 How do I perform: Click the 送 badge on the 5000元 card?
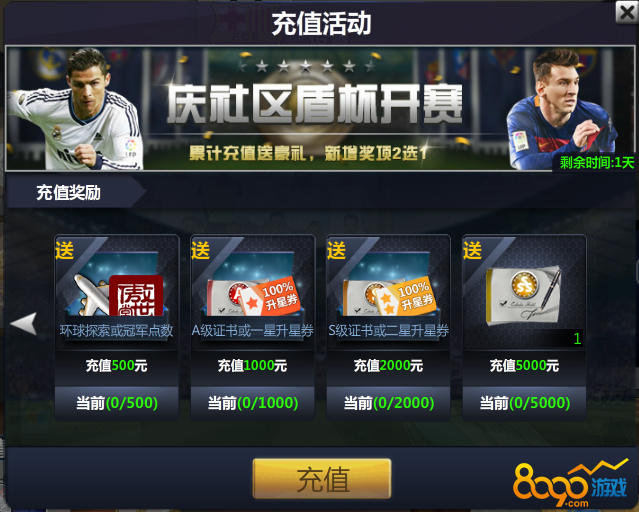pos(472,250)
